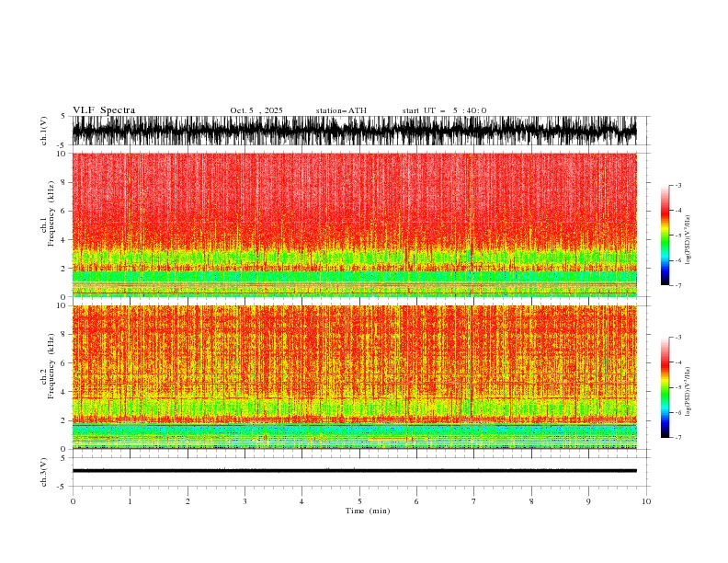Screen dimensions: 728x563
Task: Click the "-3" tick on ch.1 colorbar
Action: coord(677,185)
